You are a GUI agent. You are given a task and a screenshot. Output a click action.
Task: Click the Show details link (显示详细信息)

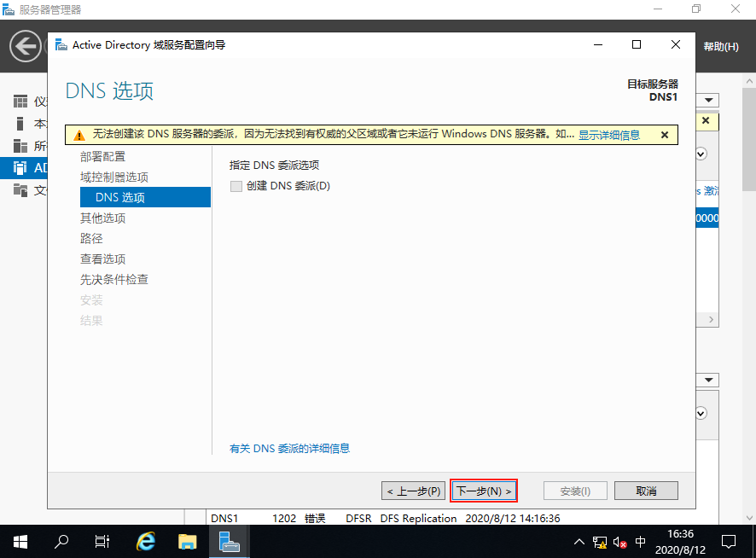click(x=609, y=135)
